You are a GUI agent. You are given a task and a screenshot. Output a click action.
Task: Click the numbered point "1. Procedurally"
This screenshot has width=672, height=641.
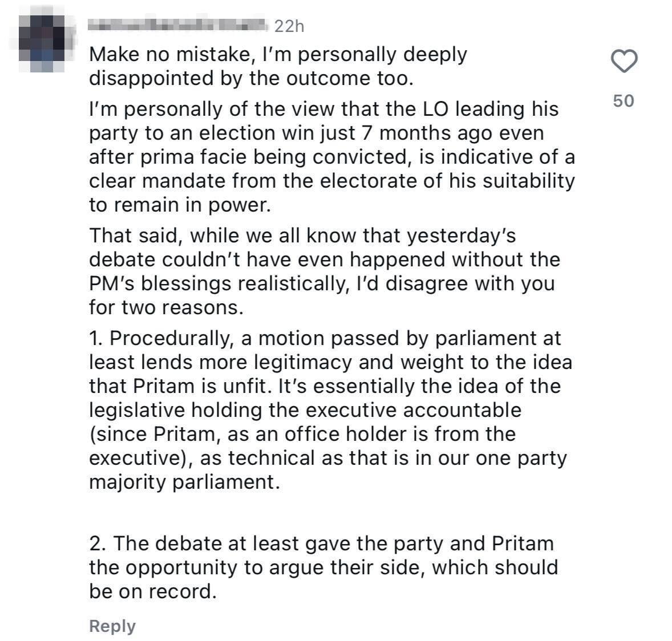tap(330, 410)
